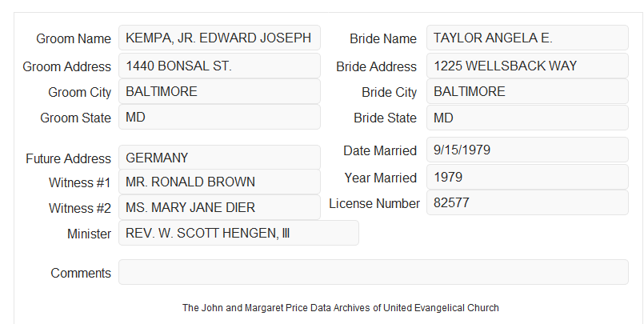Image resolution: width=644 pixels, height=324 pixels.
Task: Select the empty Comments box
Action: coord(374,272)
